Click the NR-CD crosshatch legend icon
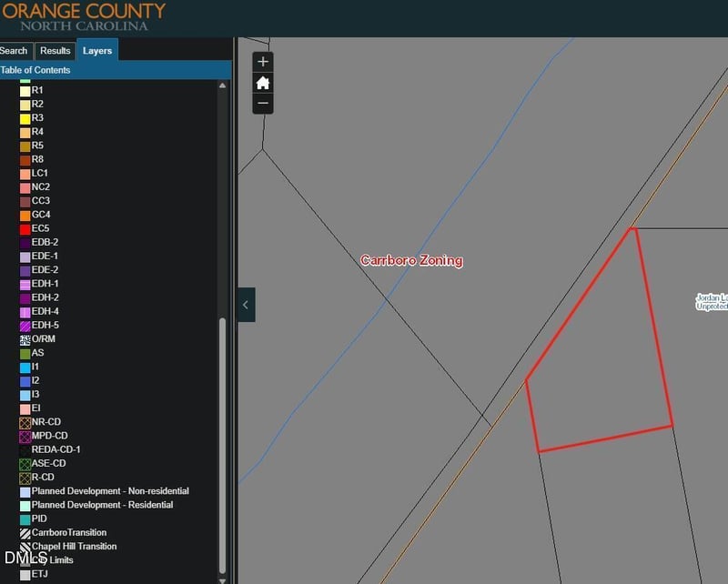728x584 pixels. 25,422
